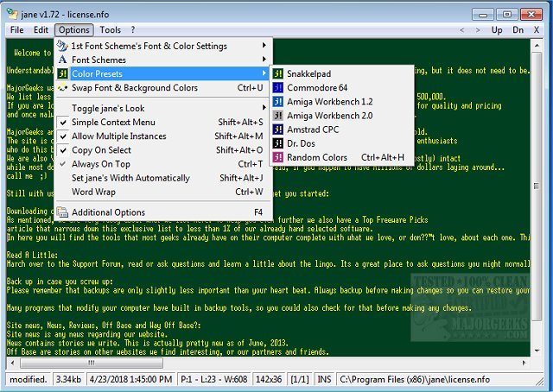
Task: Click the Up button in menu bar
Action: pyautogui.click(x=497, y=30)
